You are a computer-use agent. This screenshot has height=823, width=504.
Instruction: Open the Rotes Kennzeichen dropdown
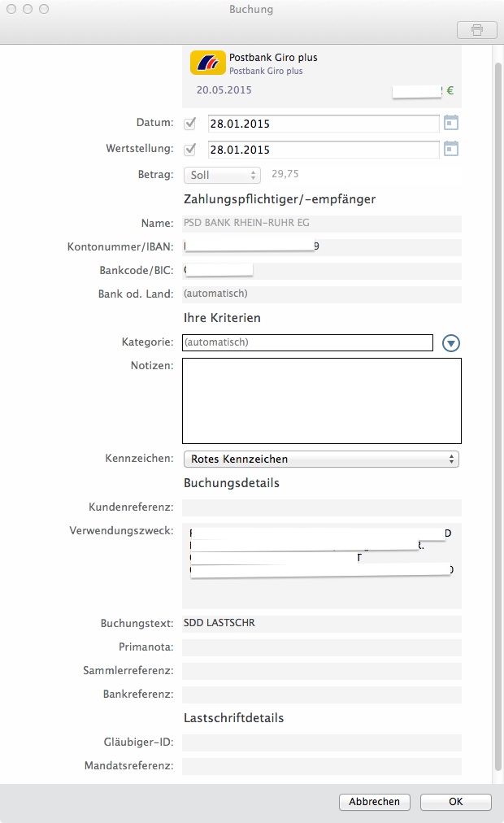click(321, 459)
